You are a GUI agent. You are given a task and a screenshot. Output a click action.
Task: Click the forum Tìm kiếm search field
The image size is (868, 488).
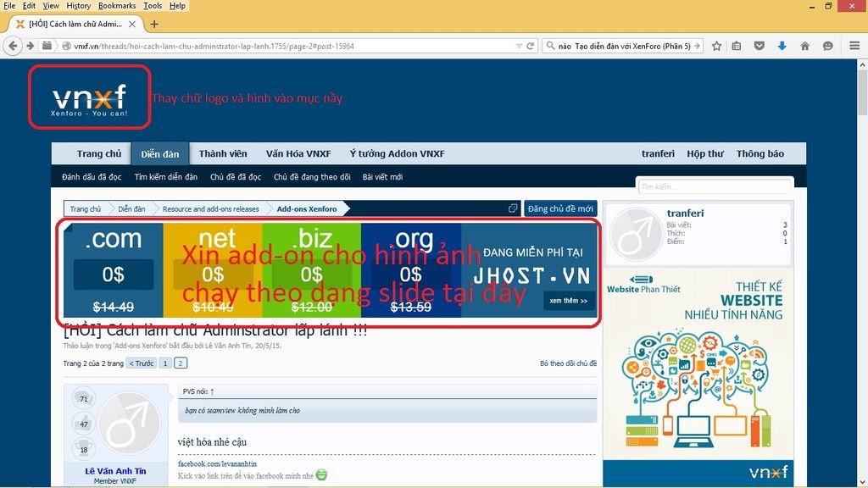click(x=714, y=186)
